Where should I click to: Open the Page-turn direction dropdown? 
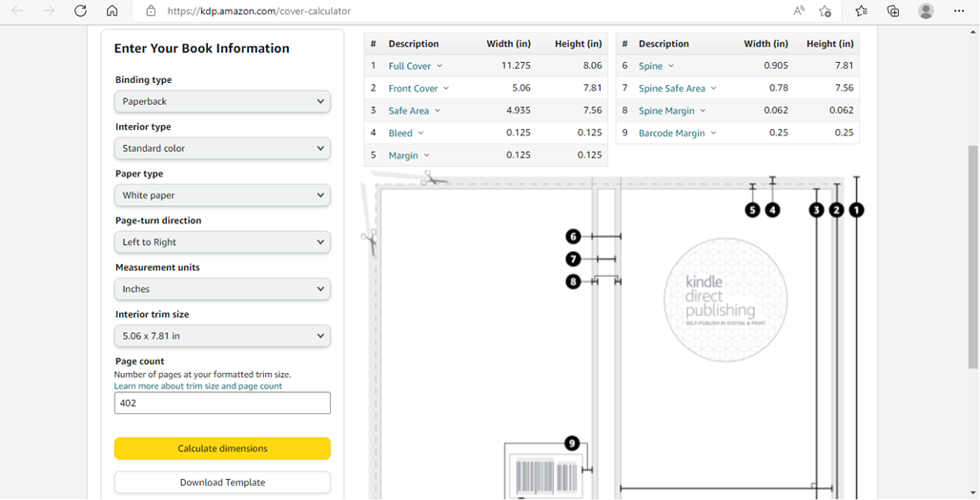(222, 242)
